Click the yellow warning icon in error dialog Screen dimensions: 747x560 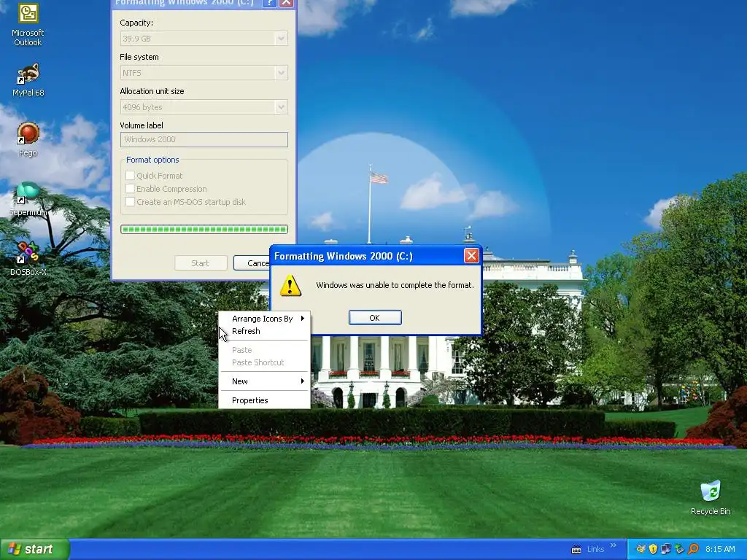290,285
